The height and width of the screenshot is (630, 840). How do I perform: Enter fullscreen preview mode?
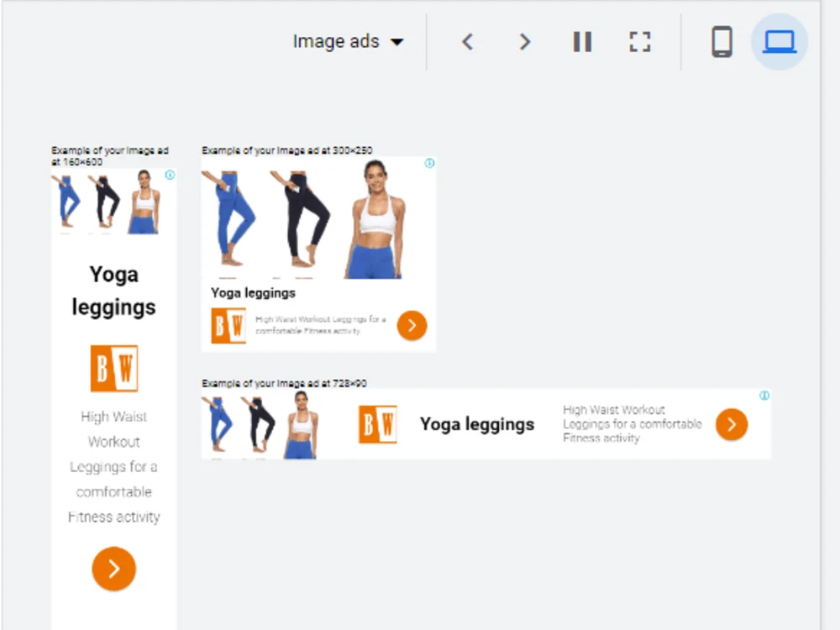pos(639,42)
